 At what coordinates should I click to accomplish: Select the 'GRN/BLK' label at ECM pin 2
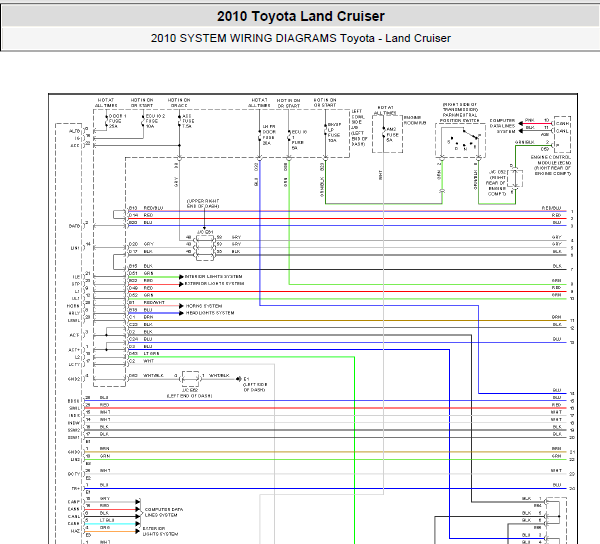tap(524, 142)
